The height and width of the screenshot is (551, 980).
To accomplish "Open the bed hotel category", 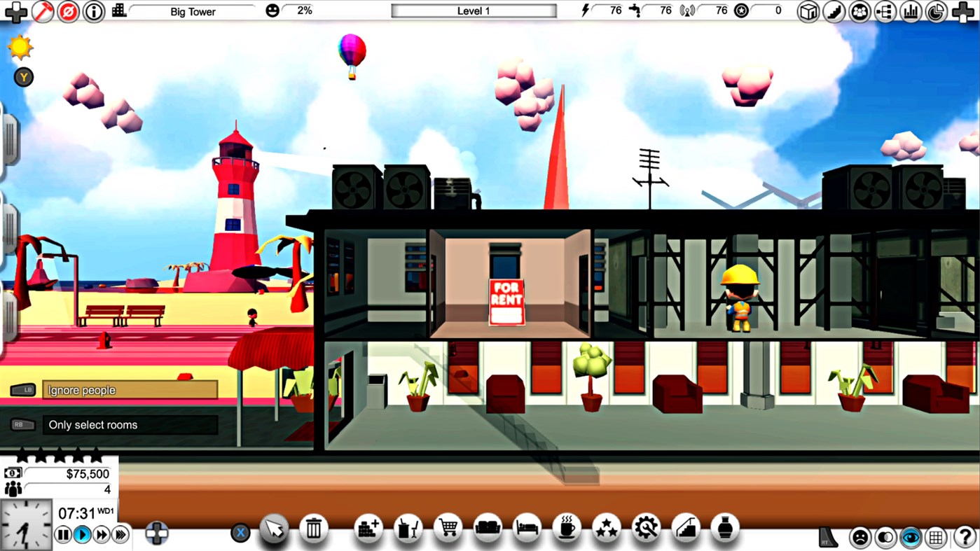I will 527,529.
